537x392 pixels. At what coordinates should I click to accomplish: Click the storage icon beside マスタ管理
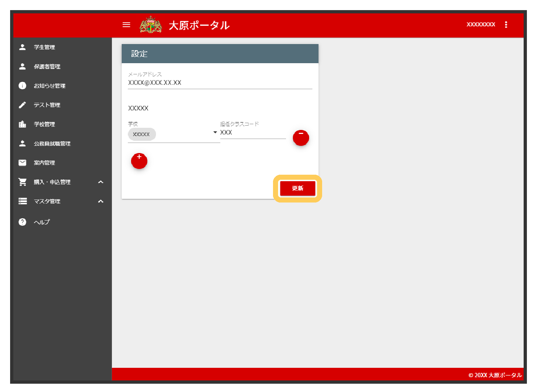point(23,201)
